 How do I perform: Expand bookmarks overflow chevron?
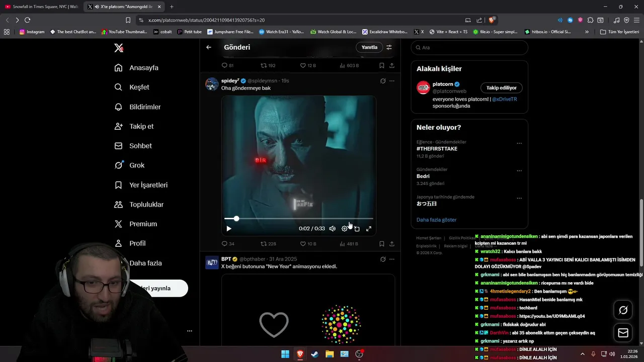pyautogui.click(x=587, y=32)
